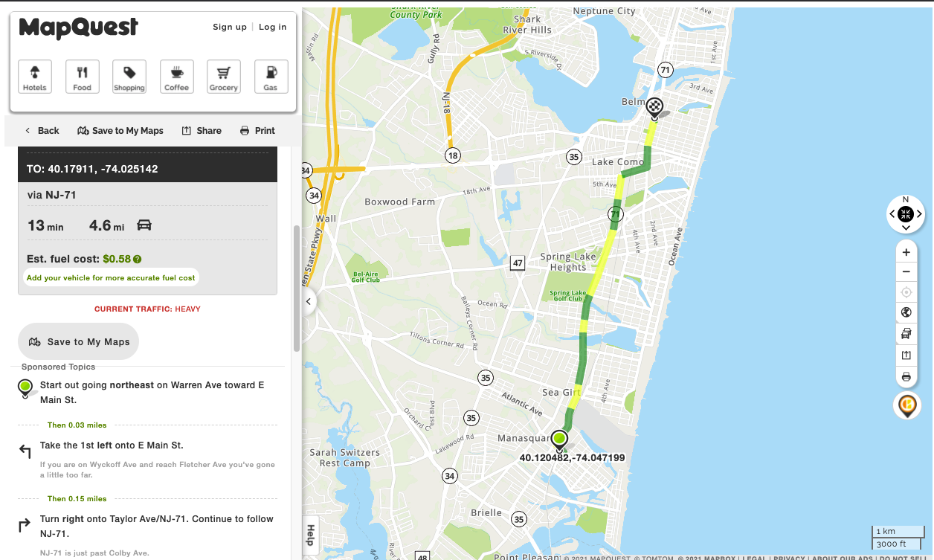Screen dimensions: 934x560
Task: Select the 'via NJ-71' route text
Action: [52, 195]
